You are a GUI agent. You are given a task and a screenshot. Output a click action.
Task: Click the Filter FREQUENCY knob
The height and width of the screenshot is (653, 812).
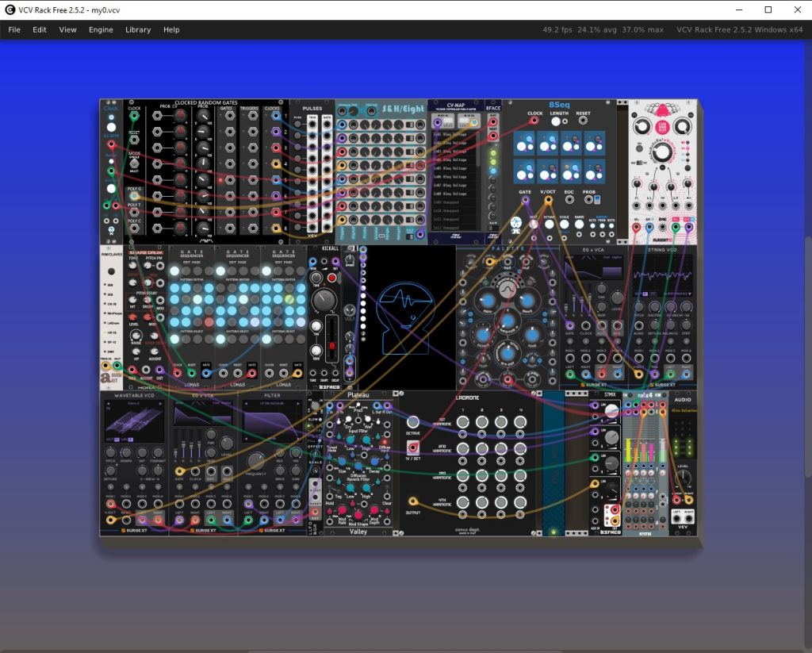click(256, 461)
